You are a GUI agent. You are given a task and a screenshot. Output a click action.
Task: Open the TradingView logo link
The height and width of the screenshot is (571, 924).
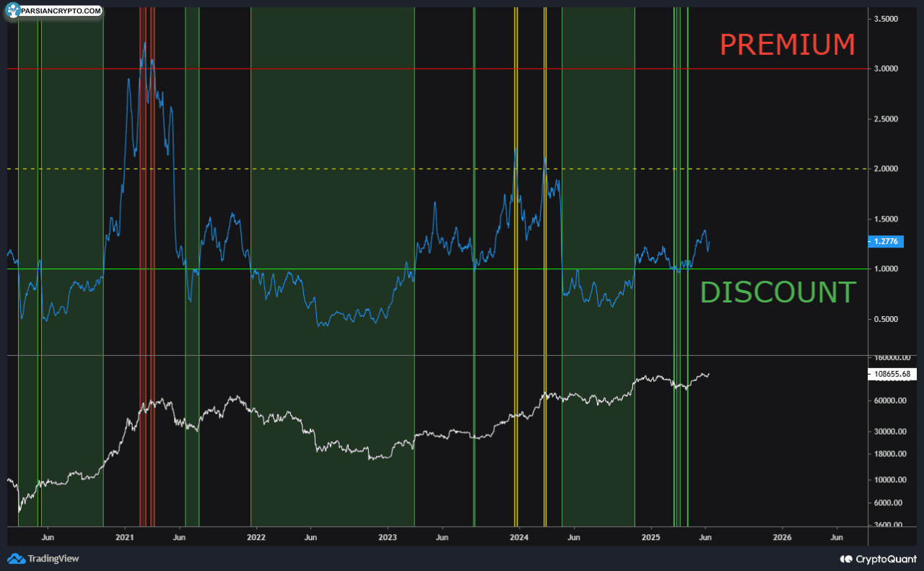43,559
